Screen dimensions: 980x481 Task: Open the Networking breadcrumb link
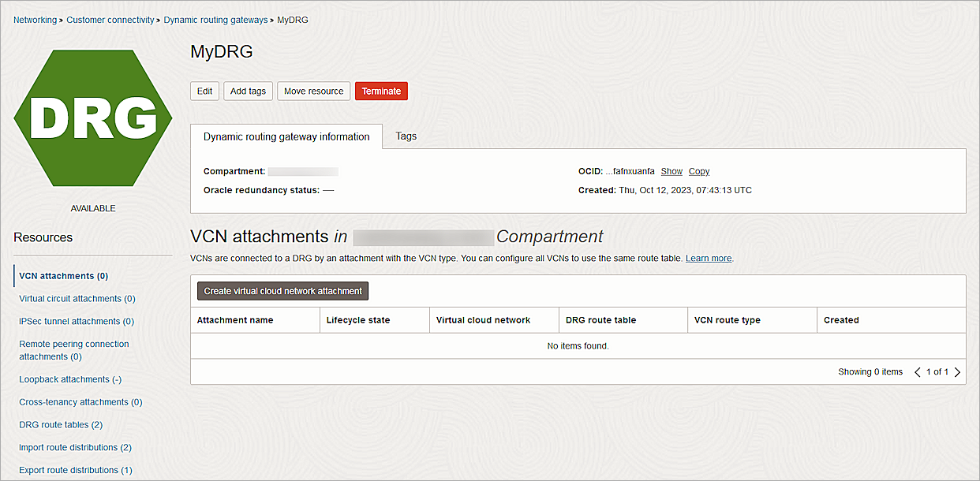click(35, 20)
